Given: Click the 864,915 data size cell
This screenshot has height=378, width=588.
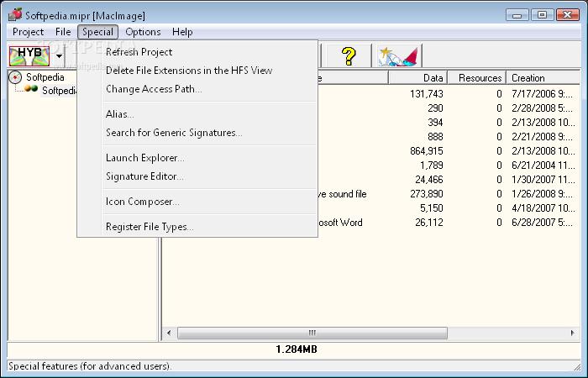Looking at the screenshot, I should pyautogui.click(x=427, y=150).
